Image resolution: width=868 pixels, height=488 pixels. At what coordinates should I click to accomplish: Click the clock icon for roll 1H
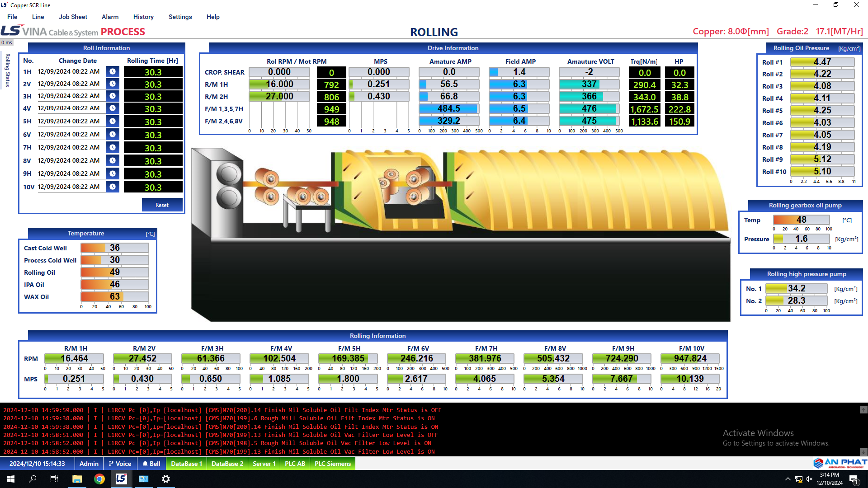tap(113, 71)
